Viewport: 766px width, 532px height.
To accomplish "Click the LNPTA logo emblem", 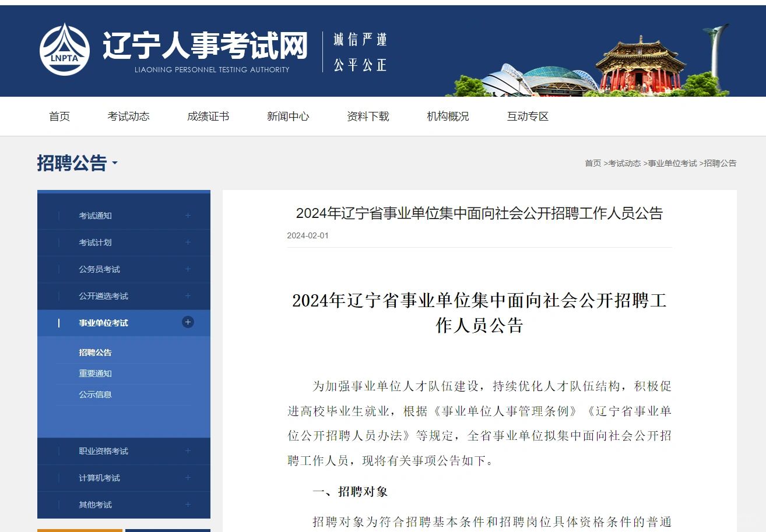I will [x=64, y=50].
